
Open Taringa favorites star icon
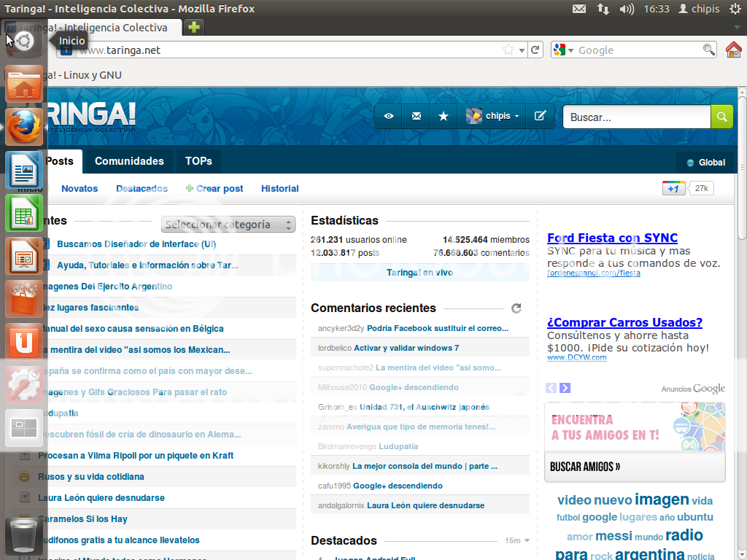coord(444,116)
